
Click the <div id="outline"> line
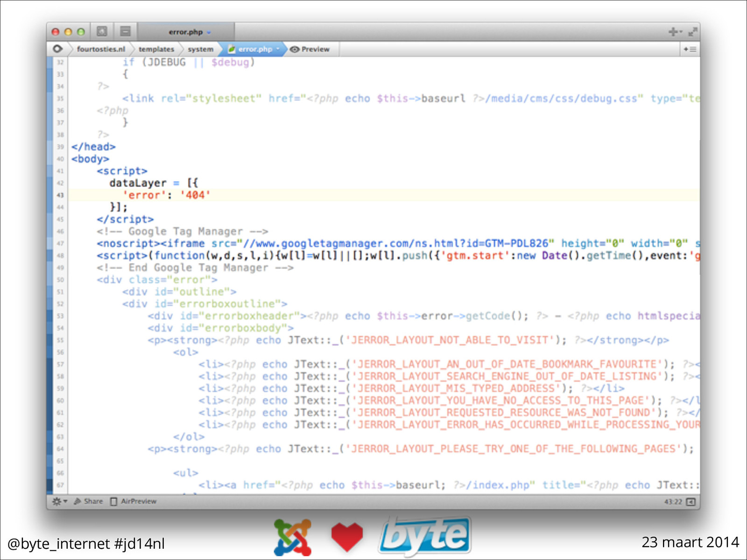point(179,292)
